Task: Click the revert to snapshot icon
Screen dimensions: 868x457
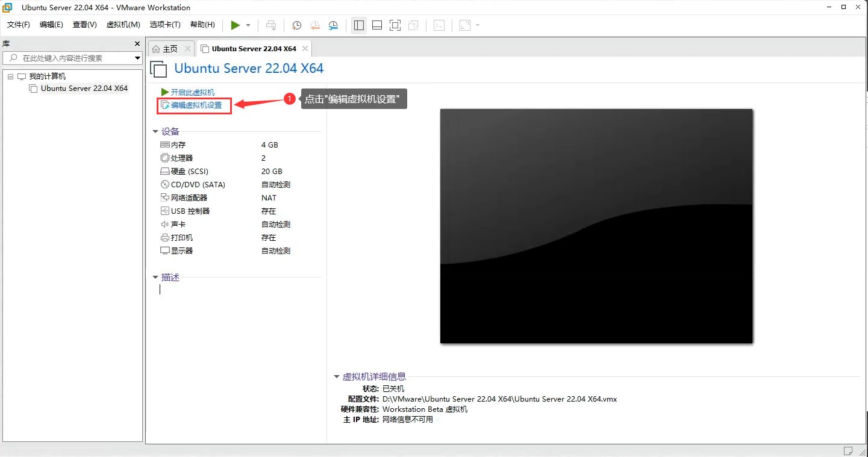Action: (x=315, y=25)
